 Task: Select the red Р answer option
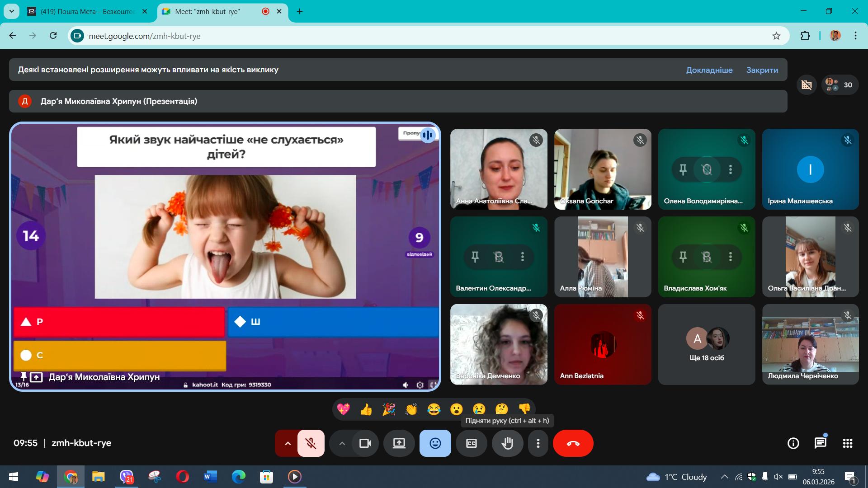(119, 322)
